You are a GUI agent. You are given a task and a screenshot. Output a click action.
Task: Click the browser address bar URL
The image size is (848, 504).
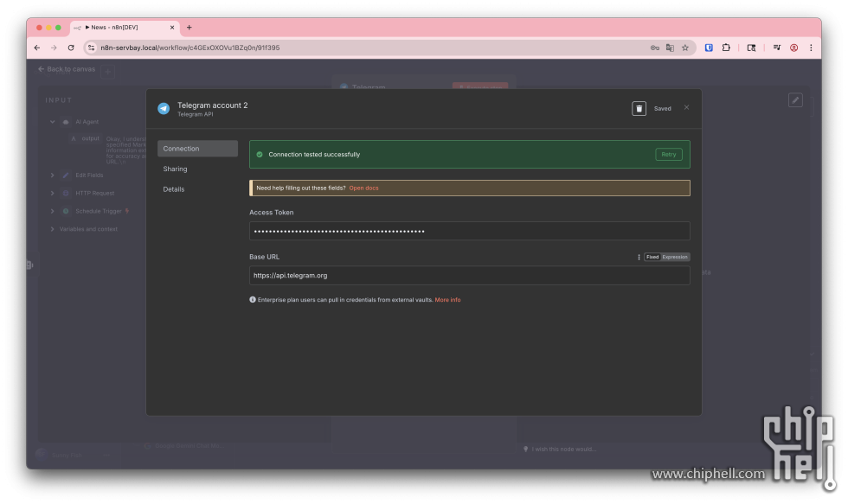click(x=190, y=48)
